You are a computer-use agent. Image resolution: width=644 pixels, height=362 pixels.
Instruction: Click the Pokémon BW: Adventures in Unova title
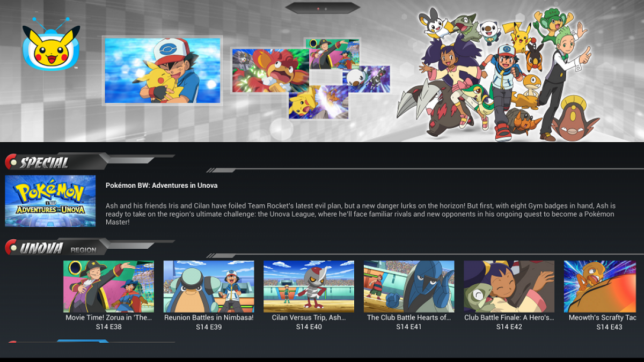coord(162,186)
